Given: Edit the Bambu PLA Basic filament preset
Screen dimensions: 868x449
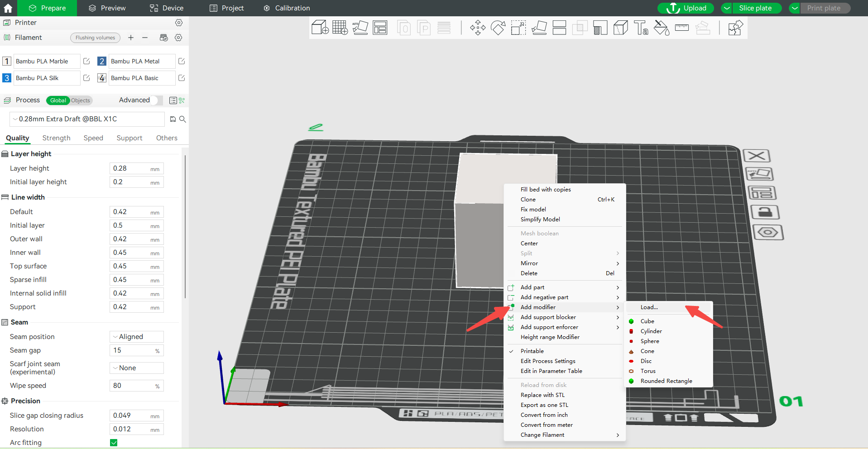Looking at the screenshot, I should 182,78.
